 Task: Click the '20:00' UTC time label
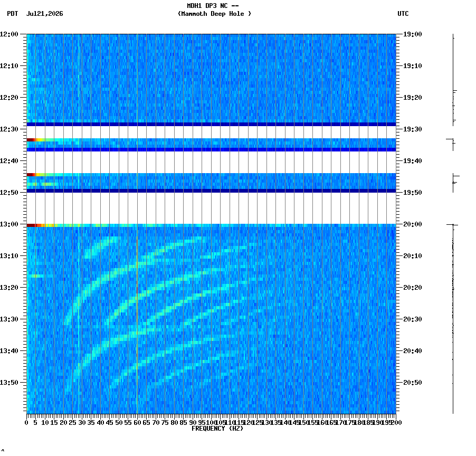(x=413, y=224)
